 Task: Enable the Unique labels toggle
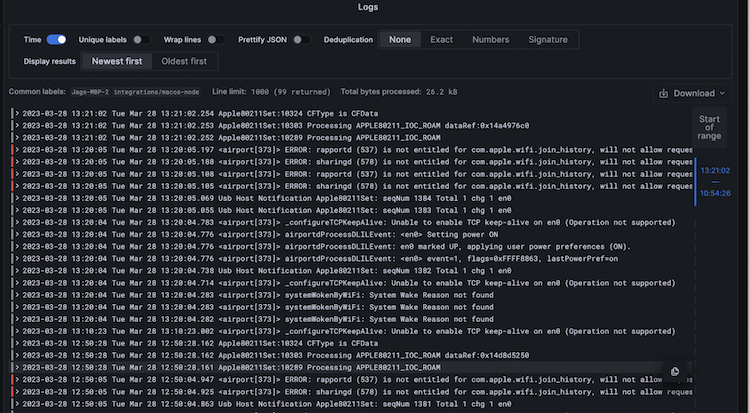tap(142, 40)
